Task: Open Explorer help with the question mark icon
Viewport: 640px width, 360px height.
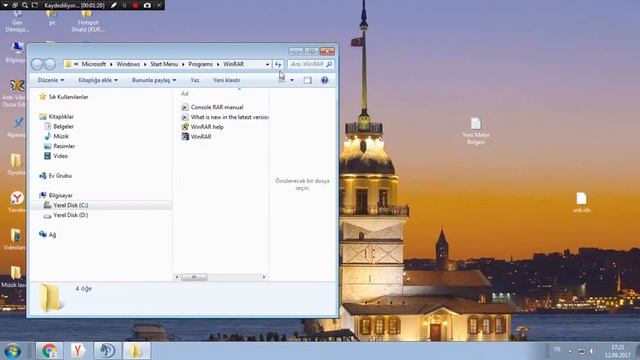Action: (324, 80)
